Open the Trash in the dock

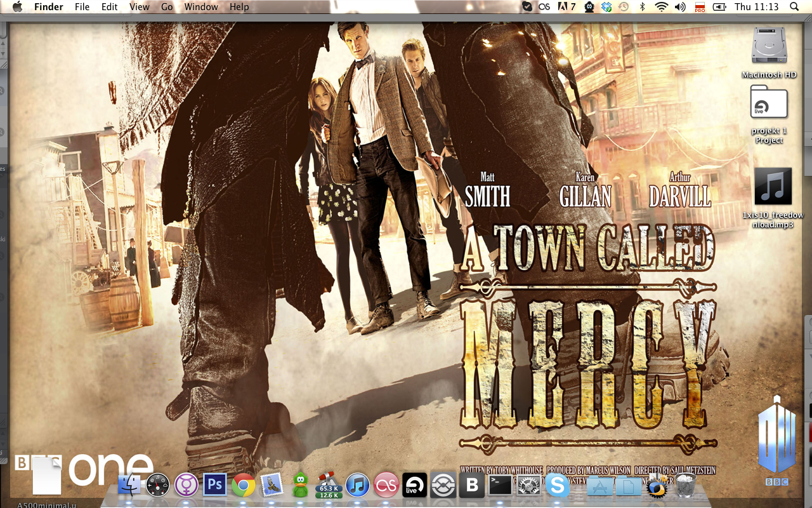[685, 486]
